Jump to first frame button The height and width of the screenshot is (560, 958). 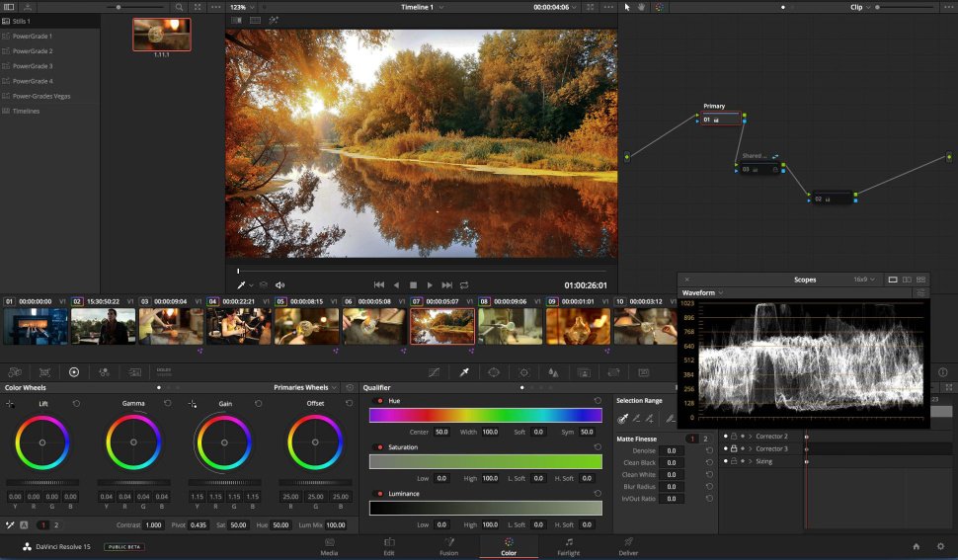pos(379,285)
